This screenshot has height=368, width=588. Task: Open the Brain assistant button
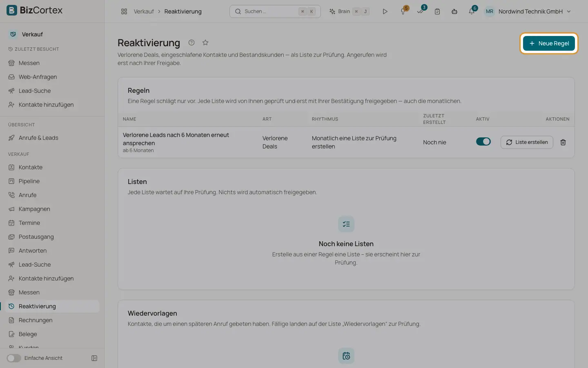[x=349, y=11]
